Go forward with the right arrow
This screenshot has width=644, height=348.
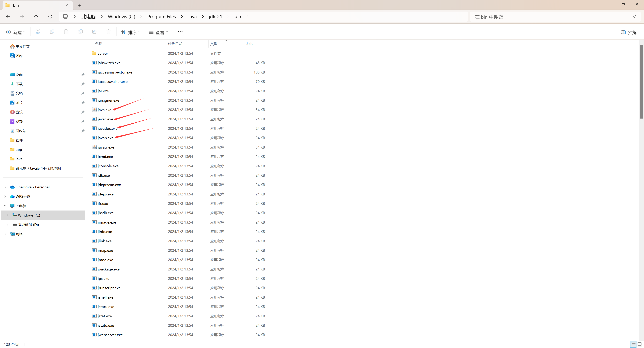pos(22,17)
